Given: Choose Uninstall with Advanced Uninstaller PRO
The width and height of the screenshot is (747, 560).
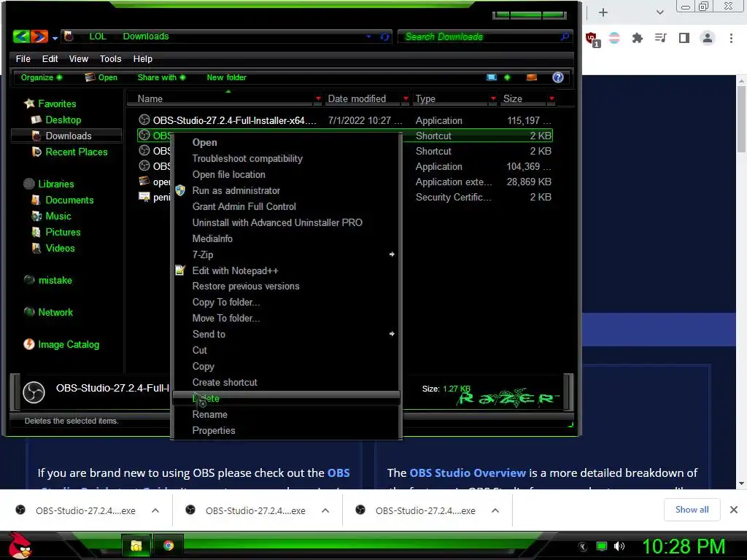Looking at the screenshot, I should (286, 223).
